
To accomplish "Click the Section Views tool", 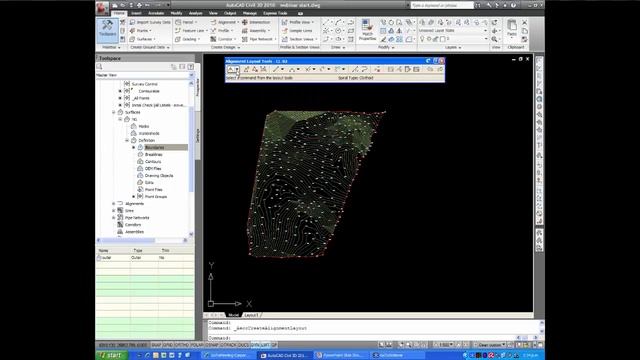I will pyautogui.click(x=299, y=39).
